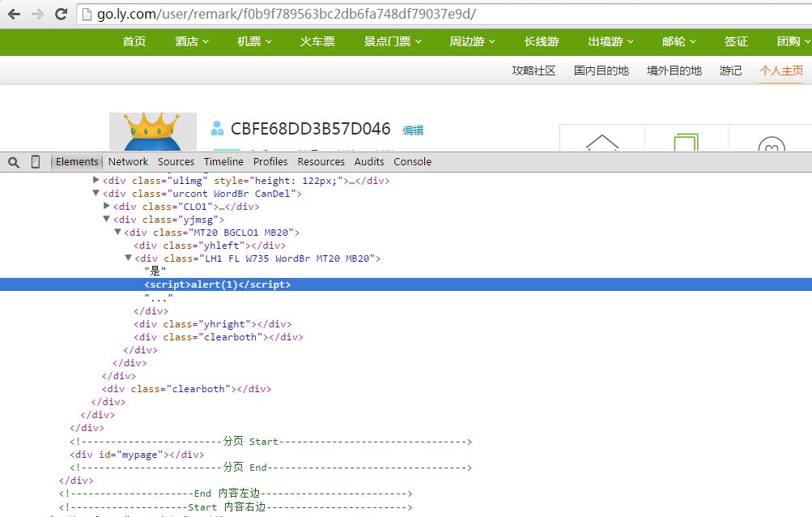Collapse the div class="yjmsg" node
812x517 pixels.
point(107,219)
